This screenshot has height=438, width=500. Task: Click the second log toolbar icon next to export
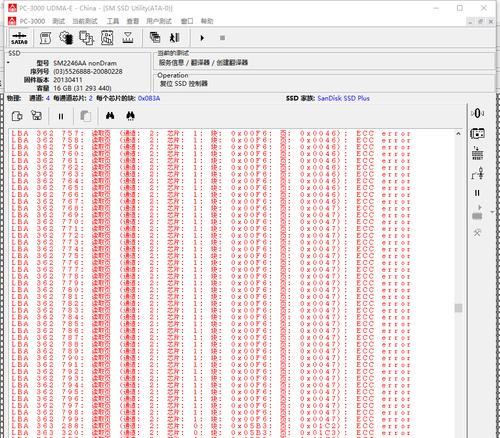click(36, 116)
